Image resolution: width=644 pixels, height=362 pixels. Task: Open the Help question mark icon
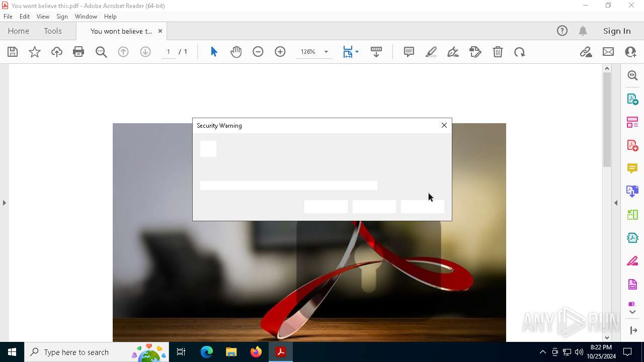pyautogui.click(x=562, y=31)
